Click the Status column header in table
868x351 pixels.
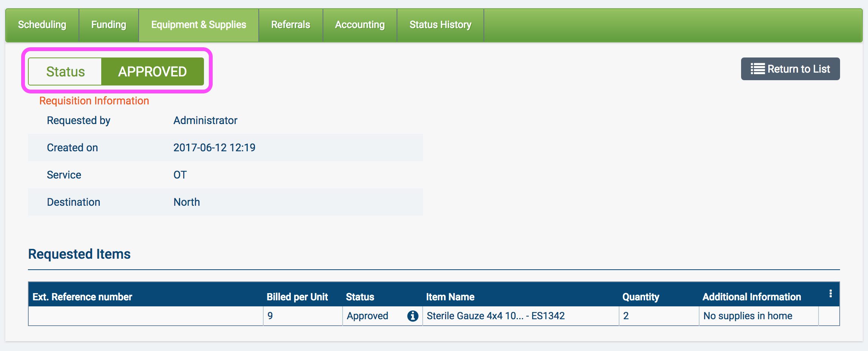[360, 297]
